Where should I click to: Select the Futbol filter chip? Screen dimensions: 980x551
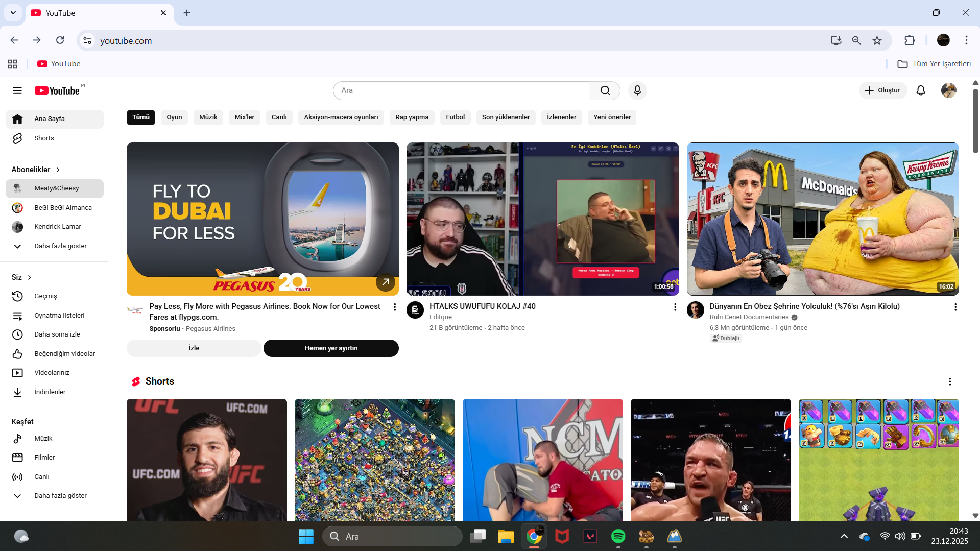pyautogui.click(x=456, y=117)
